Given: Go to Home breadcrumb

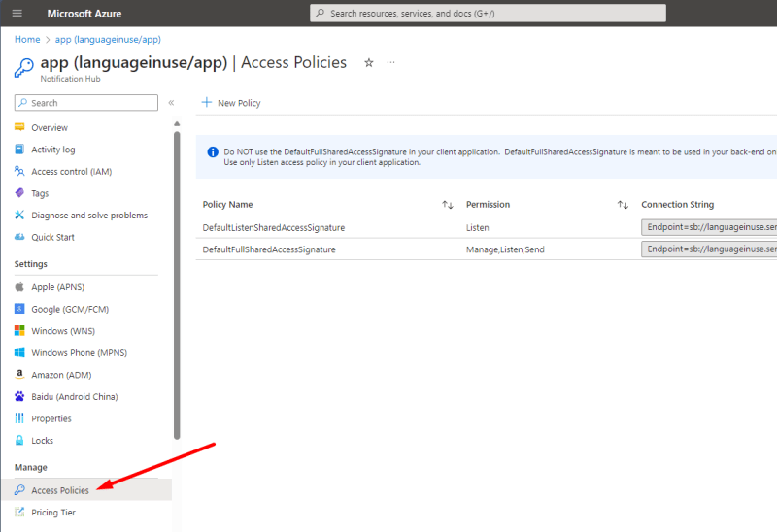Looking at the screenshot, I should 27,39.
